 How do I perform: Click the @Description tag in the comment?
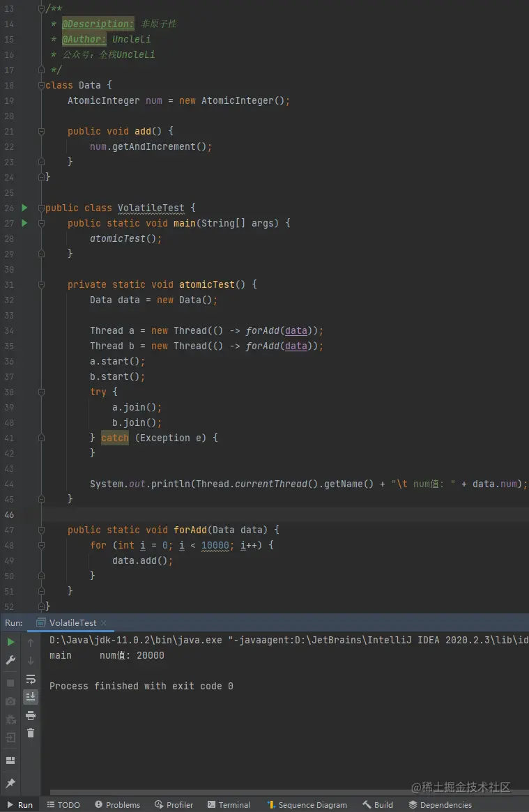[98, 24]
